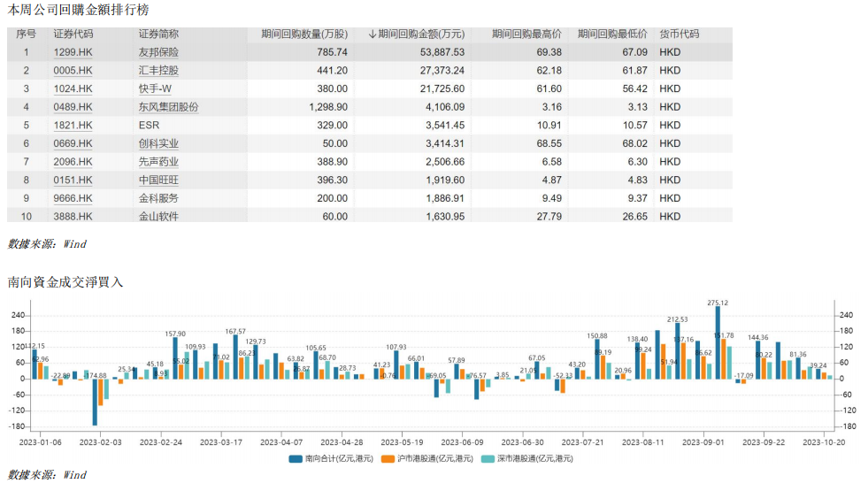Click x-axis date 2023-01-06
The height and width of the screenshot is (491, 868).
coord(41,443)
